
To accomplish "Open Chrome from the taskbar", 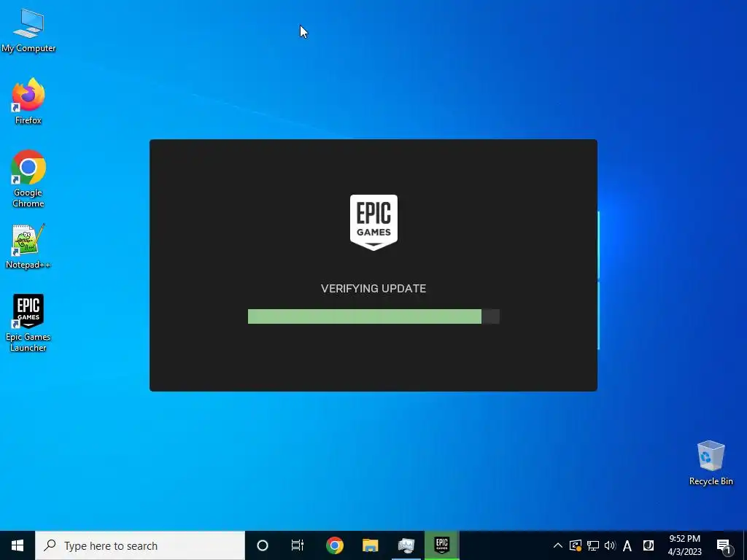I will coord(334,545).
